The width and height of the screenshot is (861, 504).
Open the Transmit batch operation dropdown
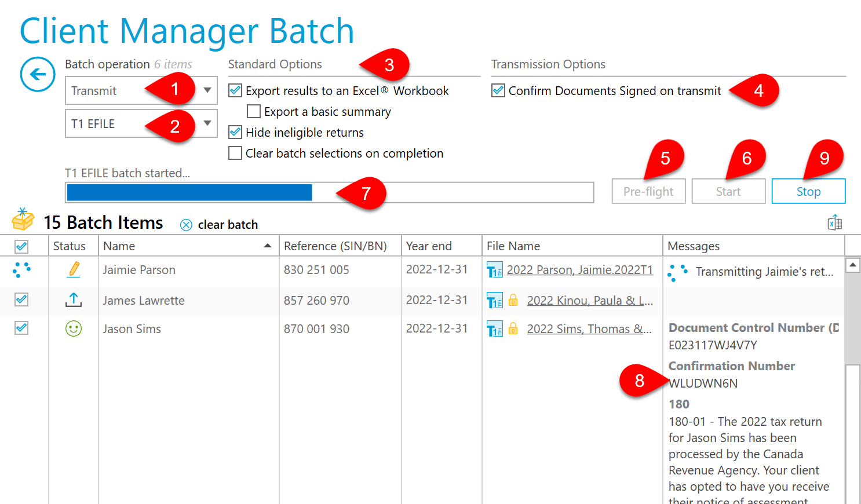[x=141, y=90]
